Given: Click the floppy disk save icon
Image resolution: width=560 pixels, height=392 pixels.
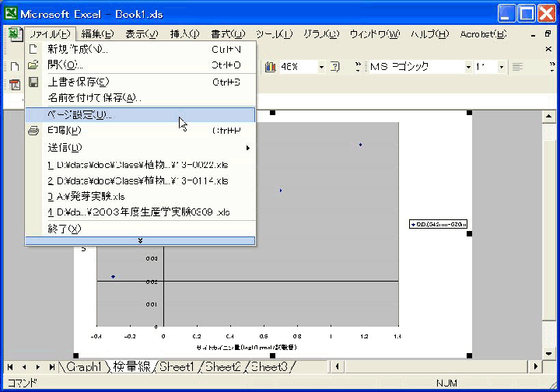Looking at the screenshot, I should click(33, 82).
